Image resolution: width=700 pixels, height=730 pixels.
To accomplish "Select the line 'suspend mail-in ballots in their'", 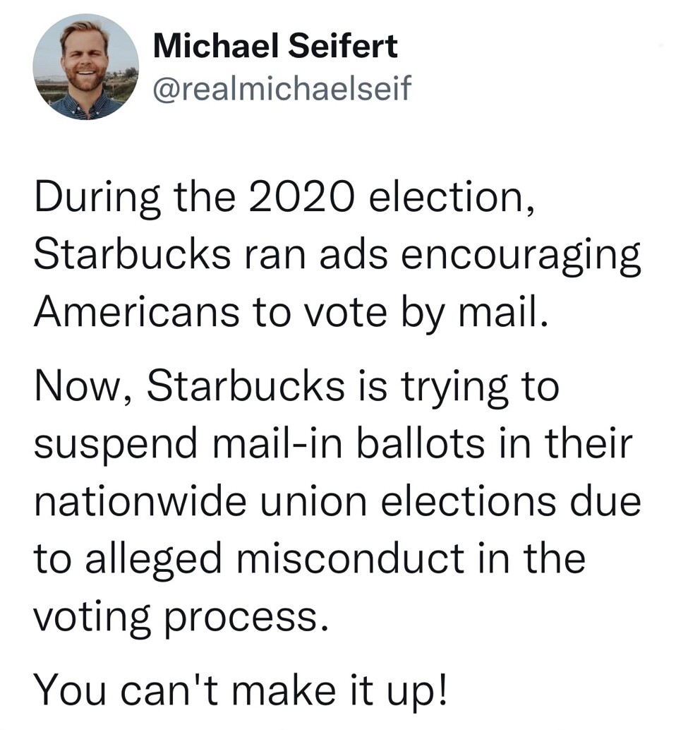I will 333,443.
